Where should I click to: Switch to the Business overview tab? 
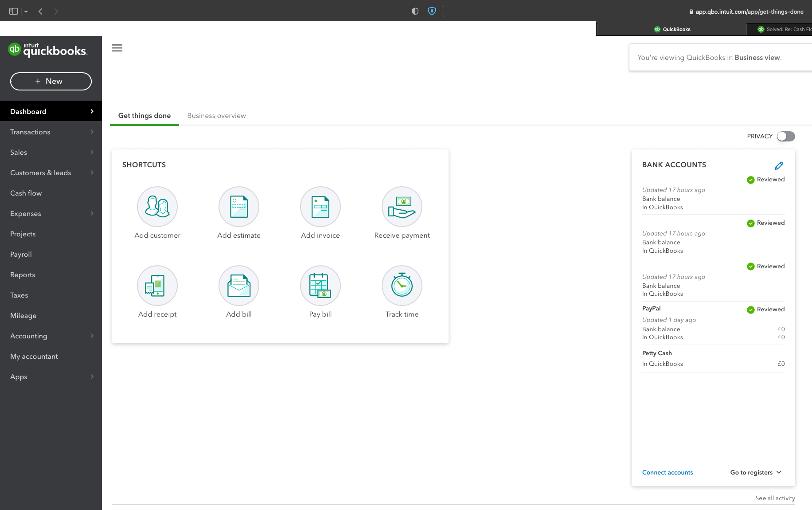point(216,116)
